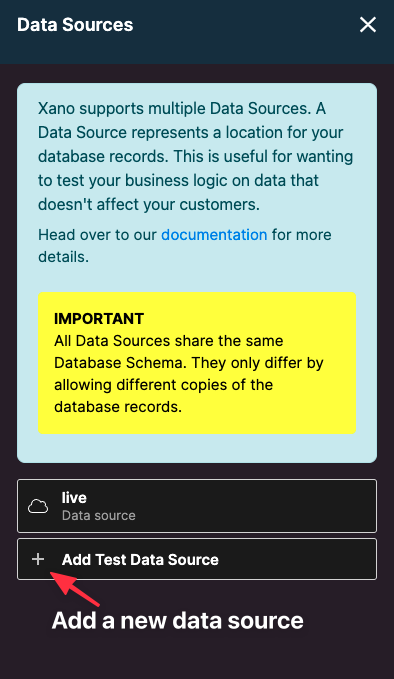Open the documentation link

(214, 235)
